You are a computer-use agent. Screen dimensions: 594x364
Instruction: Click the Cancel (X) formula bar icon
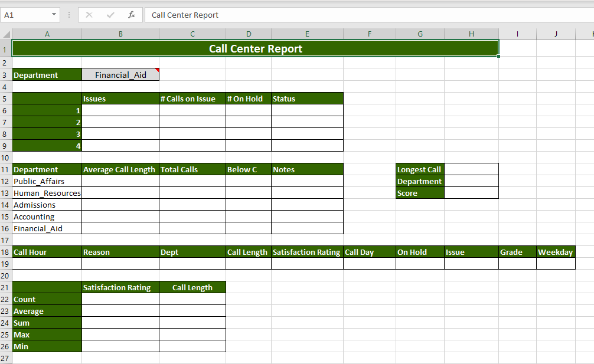point(89,15)
